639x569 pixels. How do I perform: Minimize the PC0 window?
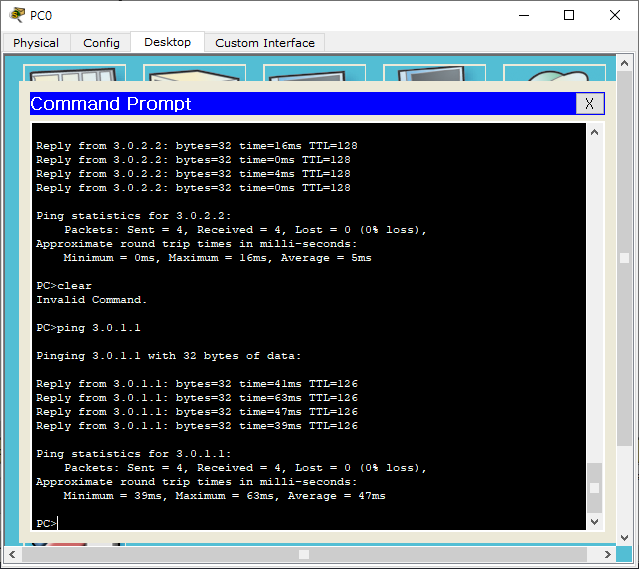(524, 15)
